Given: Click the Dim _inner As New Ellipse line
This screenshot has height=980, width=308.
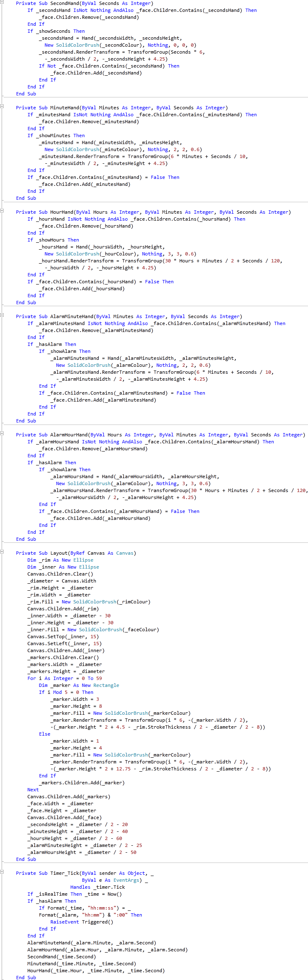Looking at the screenshot, I should [x=63, y=567].
